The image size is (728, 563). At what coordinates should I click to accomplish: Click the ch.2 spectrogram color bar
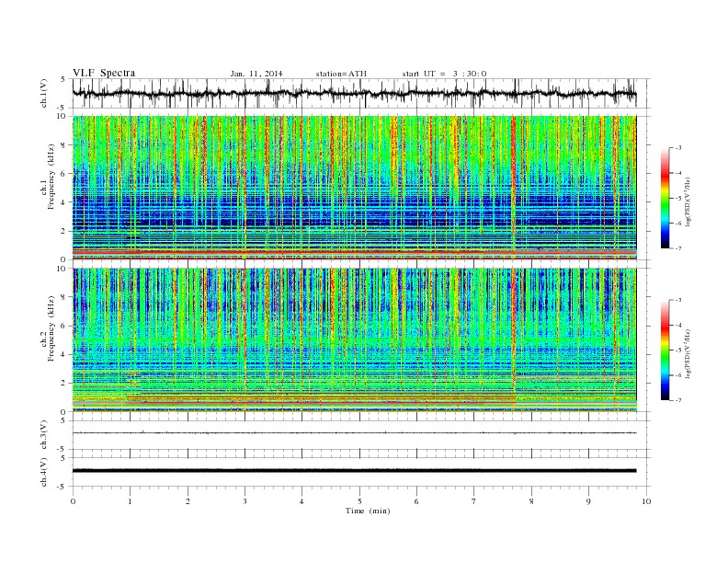pos(665,350)
